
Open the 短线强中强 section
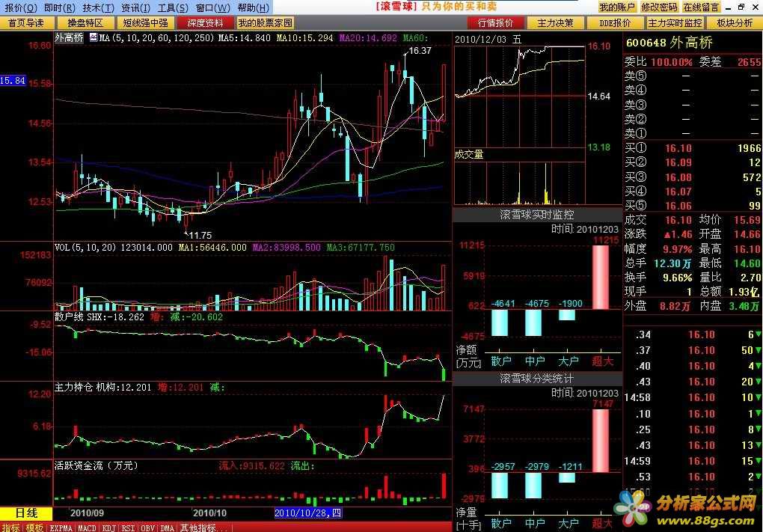coord(145,23)
